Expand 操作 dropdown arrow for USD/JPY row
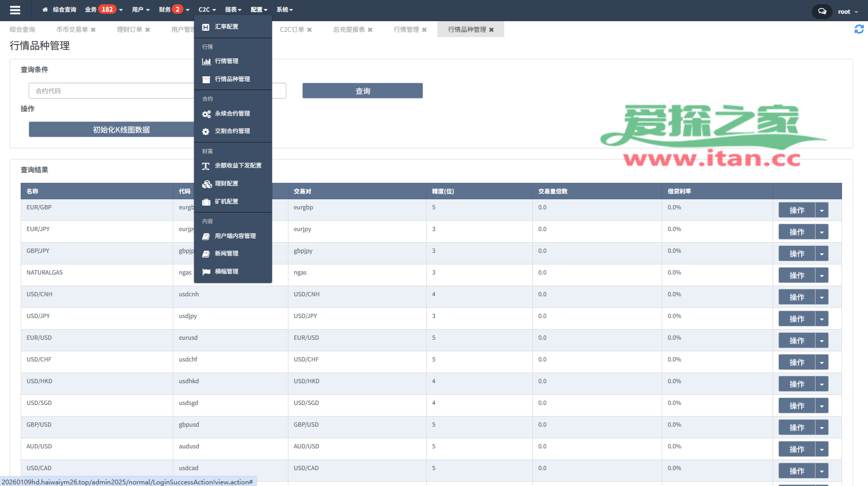The width and height of the screenshot is (868, 486). (821, 319)
